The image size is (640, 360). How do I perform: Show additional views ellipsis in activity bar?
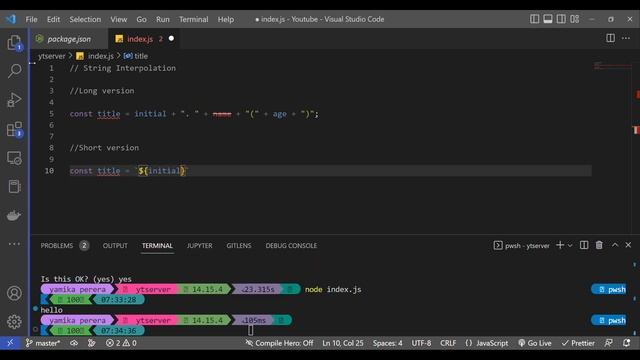pos(14,244)
